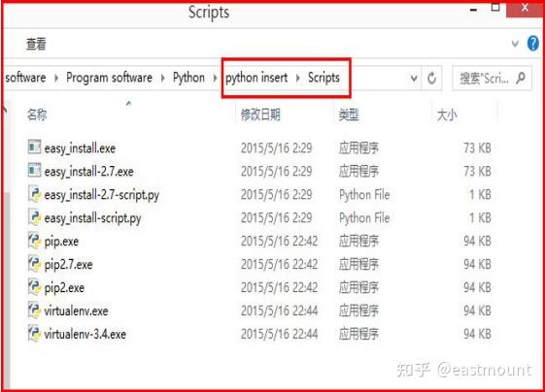Expand the arrow after Python breadcrumb
The image size is (545, 392).
tap(215, 78)
